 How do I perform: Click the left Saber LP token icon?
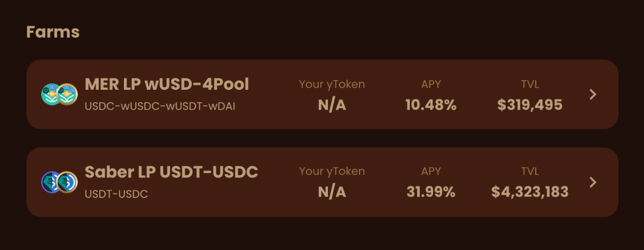50,182
